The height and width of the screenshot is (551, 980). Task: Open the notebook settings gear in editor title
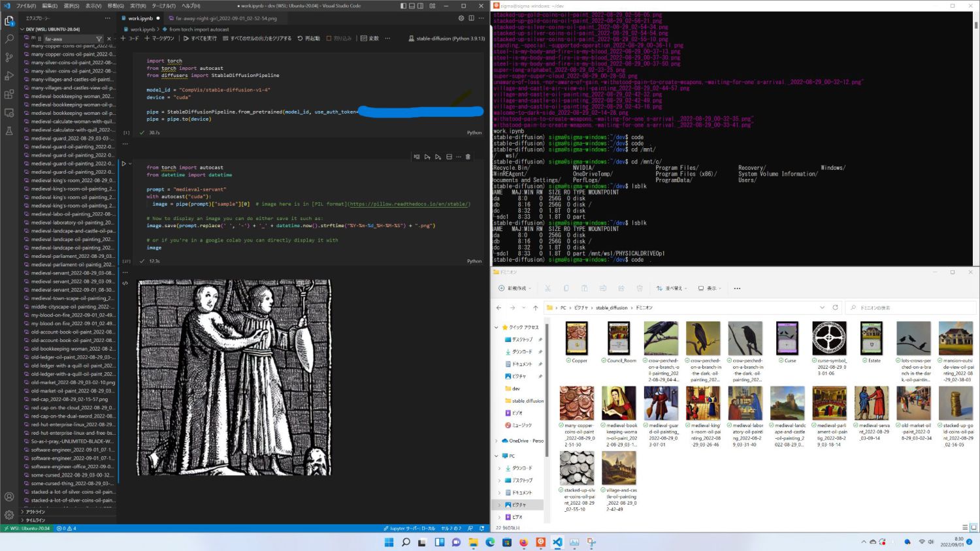[x=461, y=18]
